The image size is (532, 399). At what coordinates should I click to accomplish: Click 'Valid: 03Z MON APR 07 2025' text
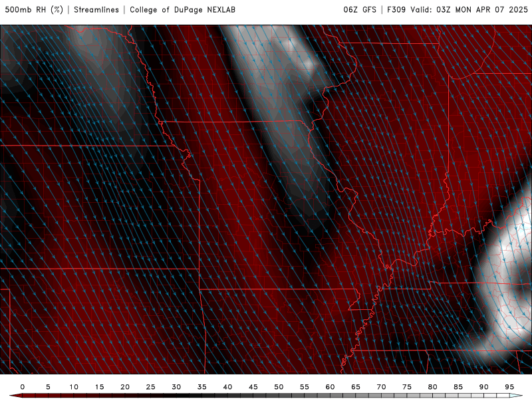click(469, 9)
